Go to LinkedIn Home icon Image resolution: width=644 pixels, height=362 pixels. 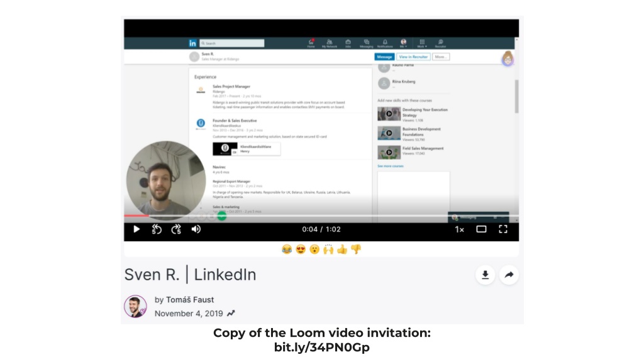pyautogui.click(x=311, y=43)
